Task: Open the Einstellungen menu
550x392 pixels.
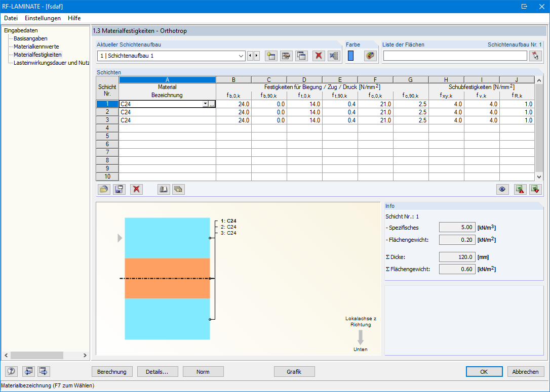Action: point(43,18)
